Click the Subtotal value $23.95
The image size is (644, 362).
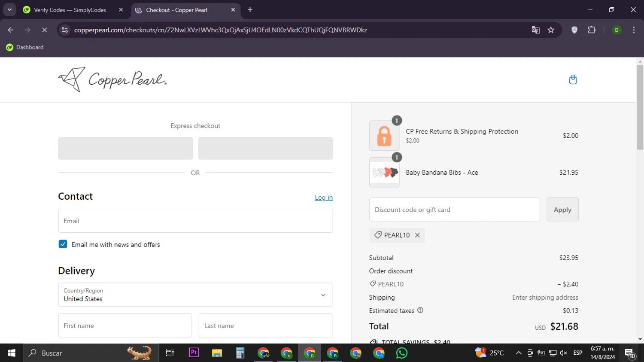click(569, 258)
